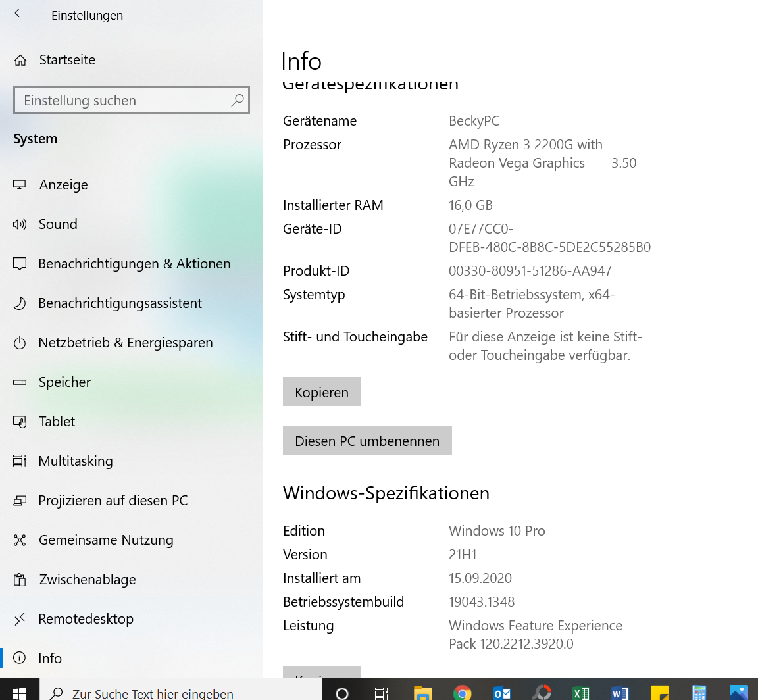758x700 pixels.
Task: Click the device name value BeckyPC
Action: tap(474, 121)
